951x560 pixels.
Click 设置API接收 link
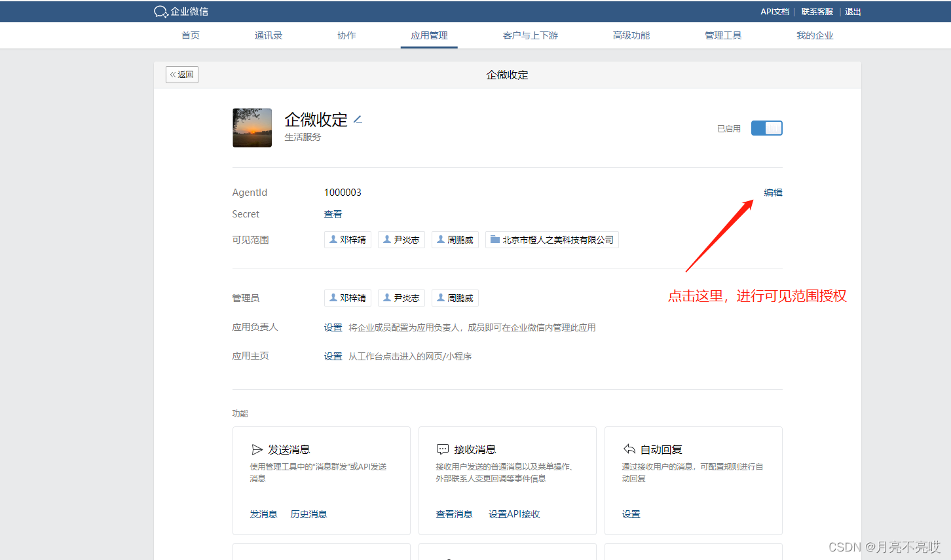click(x=514, y=514)
